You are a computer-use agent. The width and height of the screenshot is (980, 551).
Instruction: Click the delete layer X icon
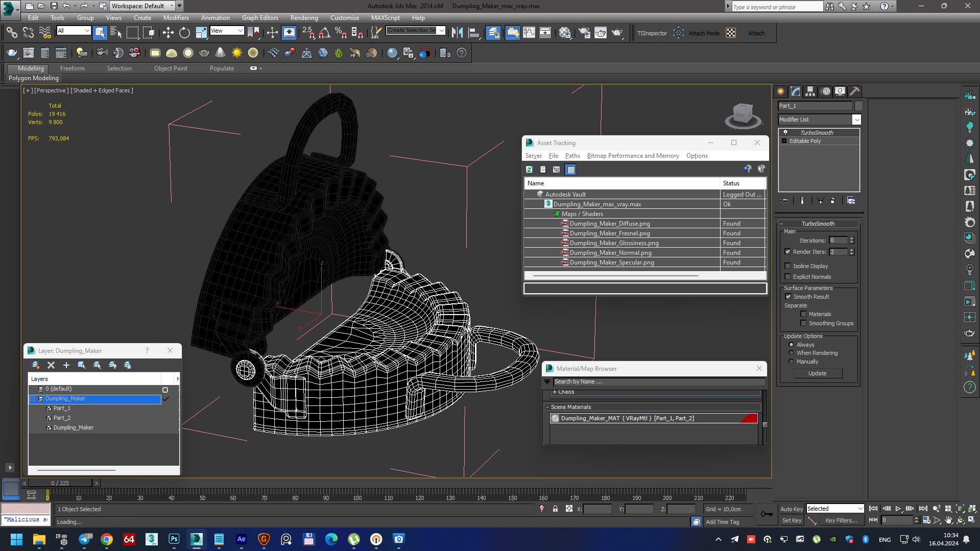[51, 365]
